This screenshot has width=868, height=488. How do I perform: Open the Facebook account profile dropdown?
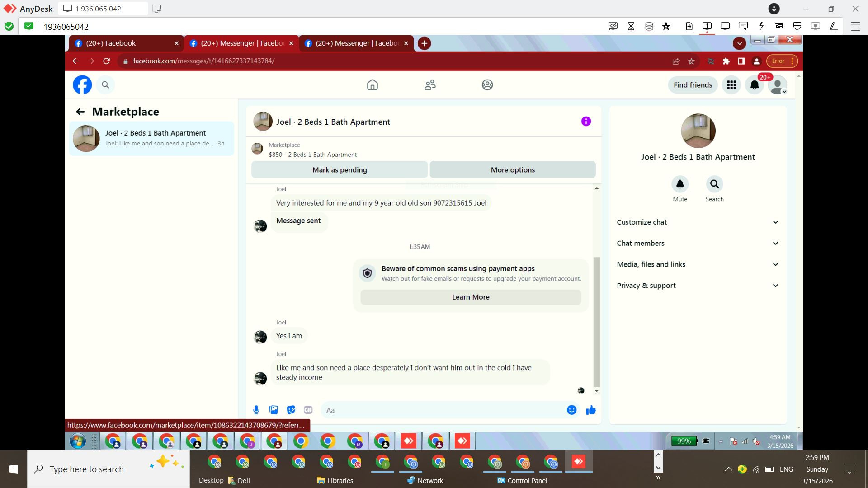click(x=778, y=85)
